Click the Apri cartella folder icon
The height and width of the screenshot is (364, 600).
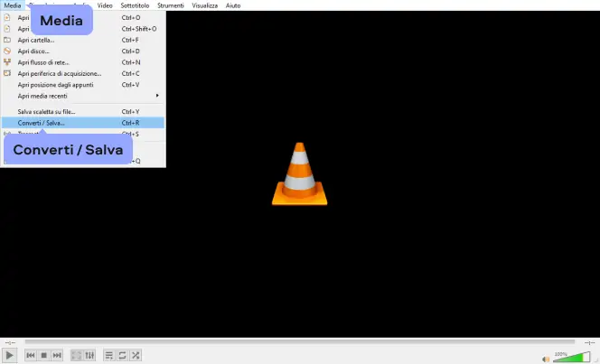(x=7, y=40)
